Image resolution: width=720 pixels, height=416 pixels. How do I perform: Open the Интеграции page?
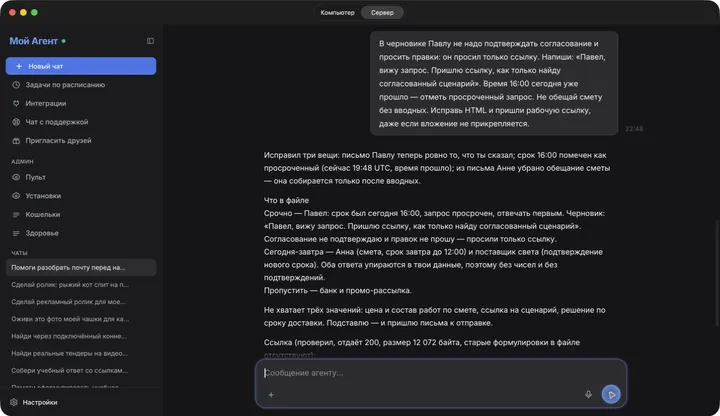point(81,103)
